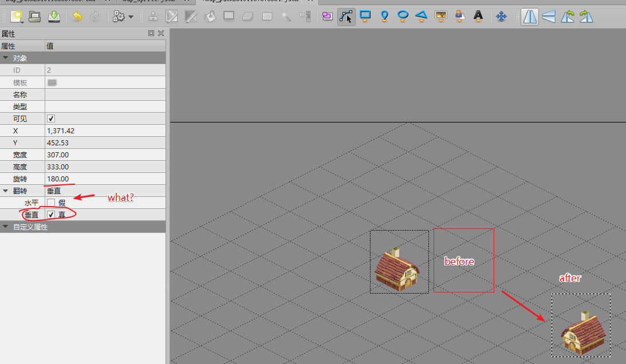
Task: Click the Flip Vertically toolbar button
Action: (x=549, y=17)
